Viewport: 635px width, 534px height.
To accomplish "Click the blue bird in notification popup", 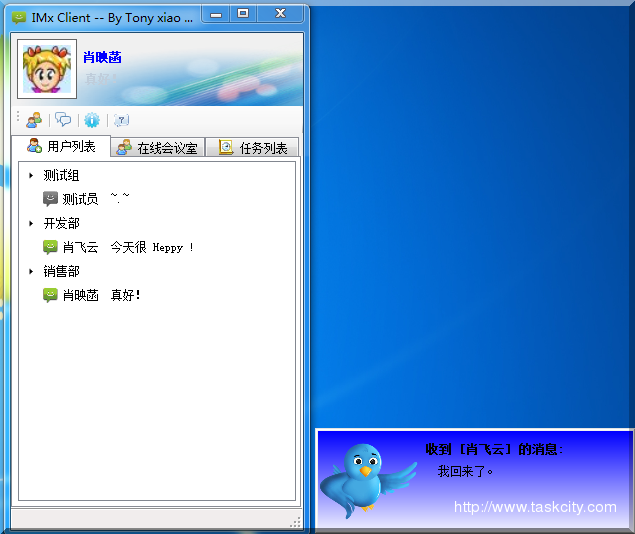I will point(368,480).
